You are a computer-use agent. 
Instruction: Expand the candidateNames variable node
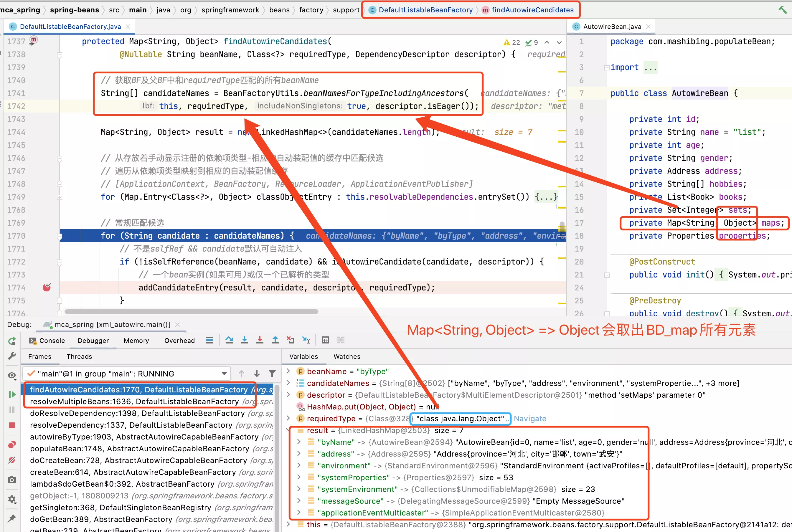coord(288,383)
